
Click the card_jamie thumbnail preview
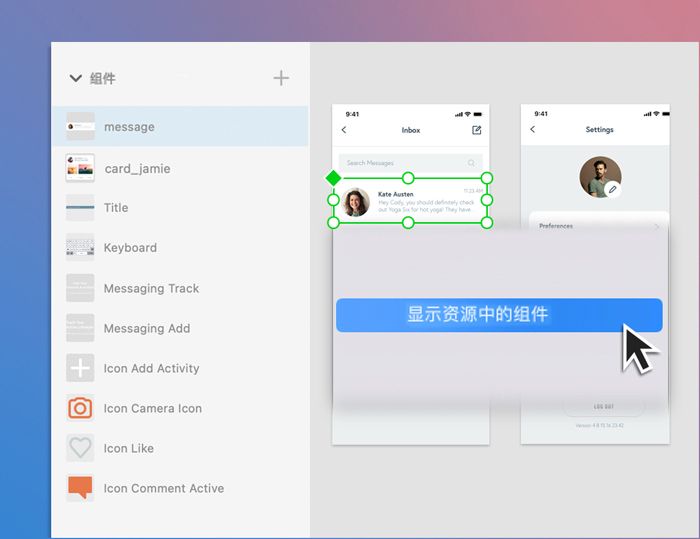[80, 168]
